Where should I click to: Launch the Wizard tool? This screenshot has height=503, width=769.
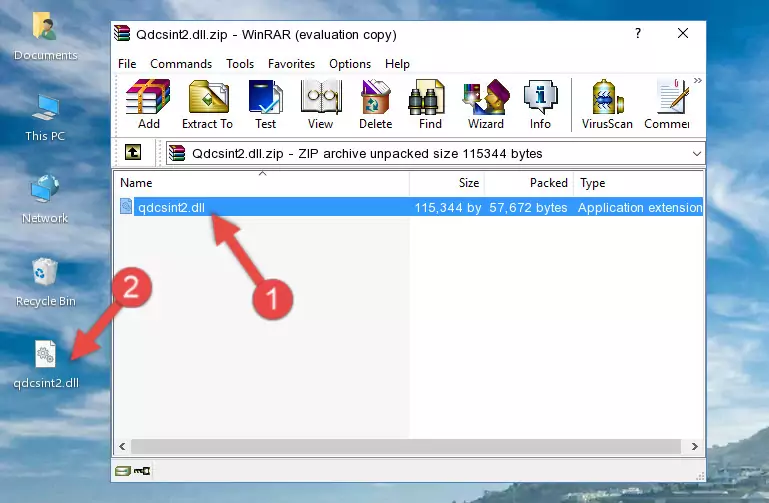(486, 104)
